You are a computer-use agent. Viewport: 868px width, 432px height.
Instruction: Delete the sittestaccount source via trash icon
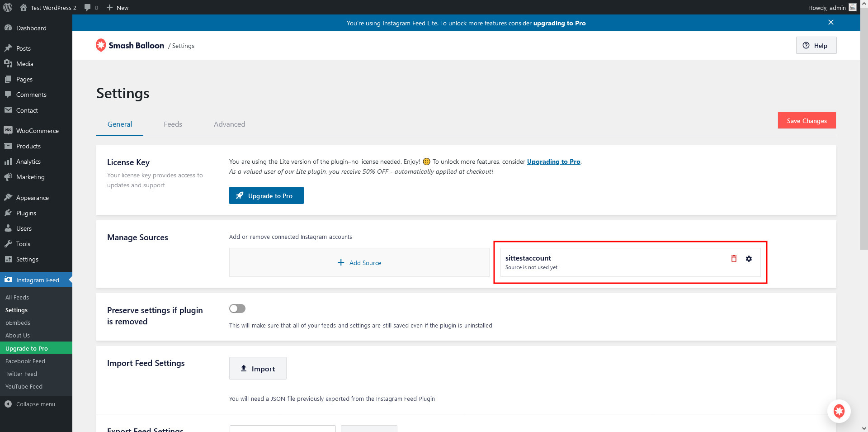[734, 259]
